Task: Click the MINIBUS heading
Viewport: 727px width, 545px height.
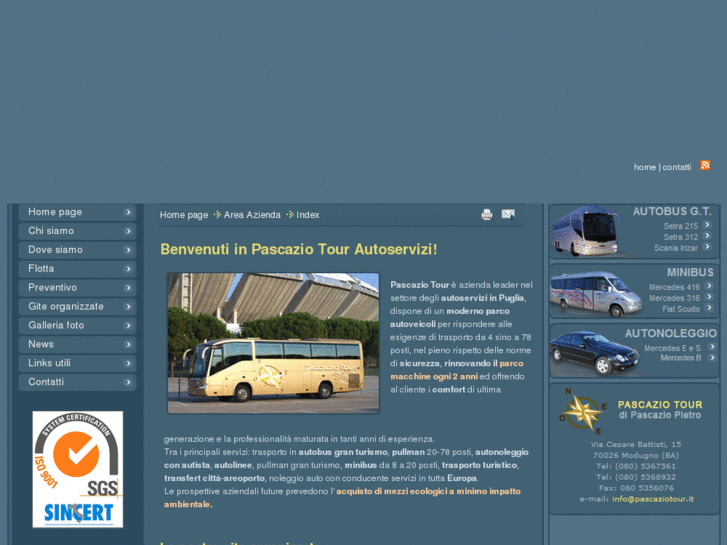Action: click(x=690, y=272)
